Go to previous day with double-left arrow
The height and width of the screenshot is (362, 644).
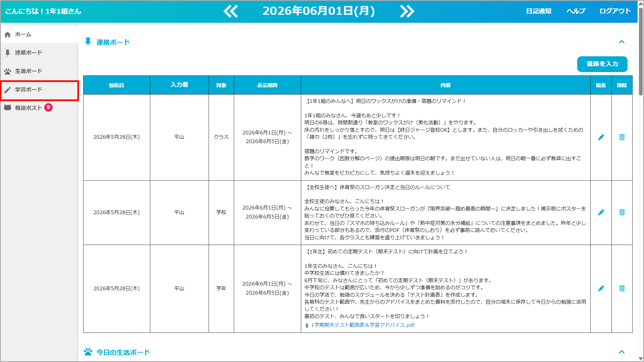tap(231, 11)
